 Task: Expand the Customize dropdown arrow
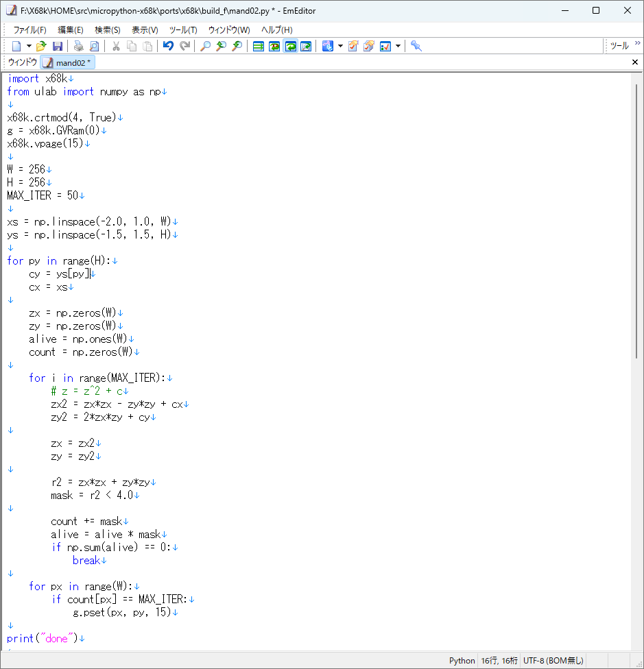tap(398, 46)
